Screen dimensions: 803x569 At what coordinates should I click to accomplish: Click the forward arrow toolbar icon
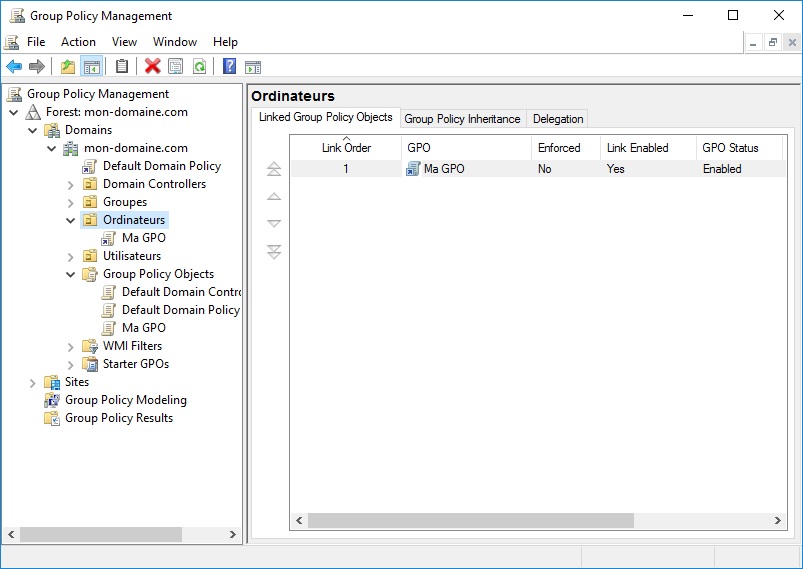37,67
